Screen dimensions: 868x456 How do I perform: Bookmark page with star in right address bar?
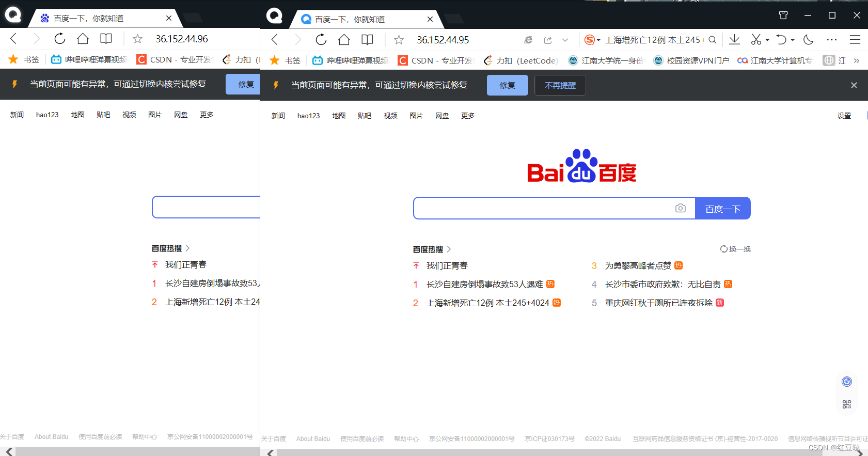pos(399,40)
